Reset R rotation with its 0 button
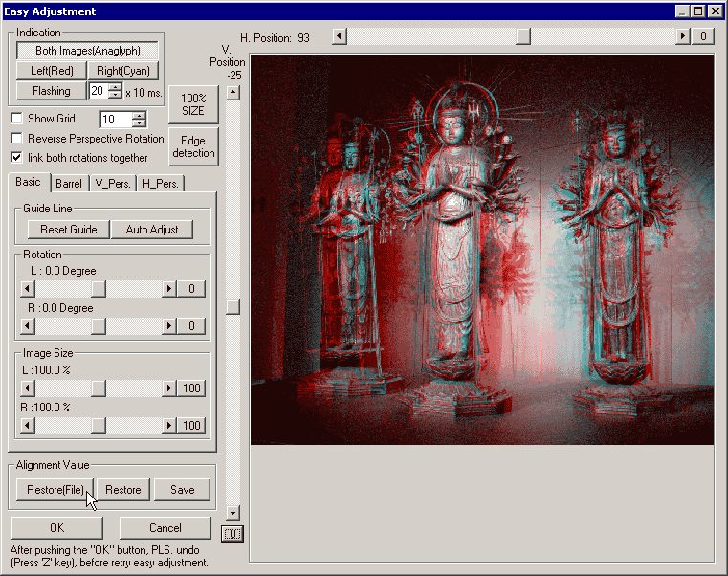Screen dimensions: 728x576 (191, 326)
